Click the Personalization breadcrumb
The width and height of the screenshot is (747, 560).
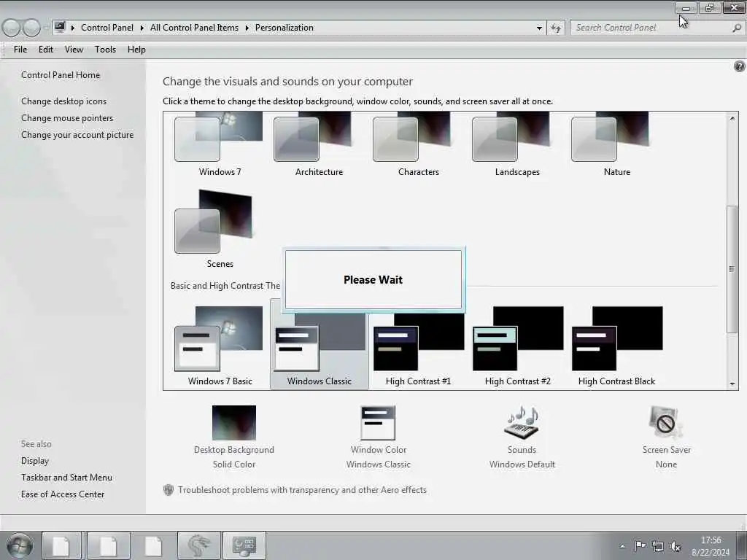pyautogui.click(x=284, y=28)
